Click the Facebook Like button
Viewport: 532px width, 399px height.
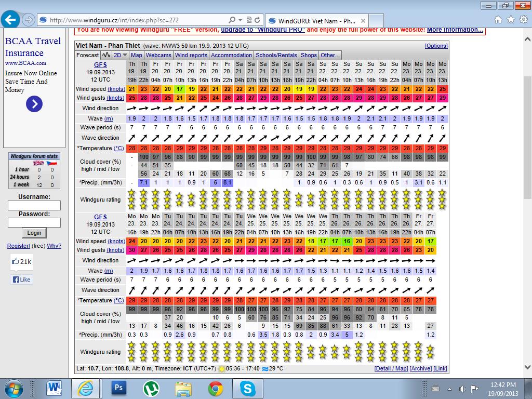pyautogui.click(x=21, y=280)
